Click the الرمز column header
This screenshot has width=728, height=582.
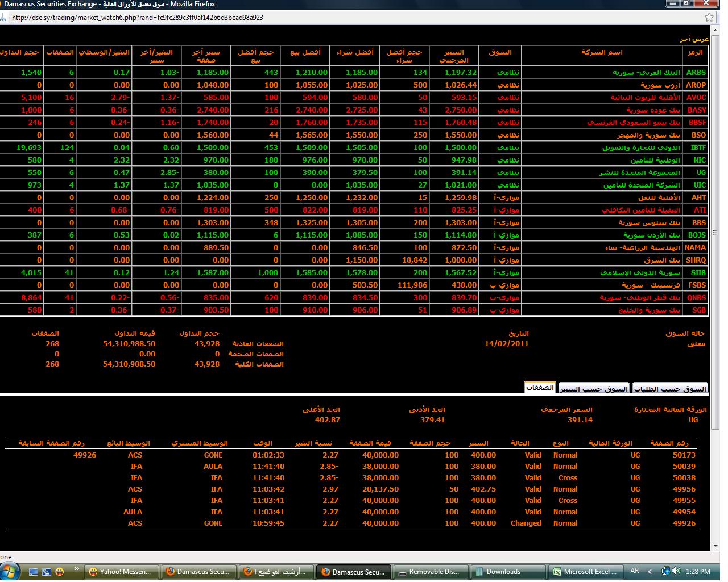click(695, 52)
